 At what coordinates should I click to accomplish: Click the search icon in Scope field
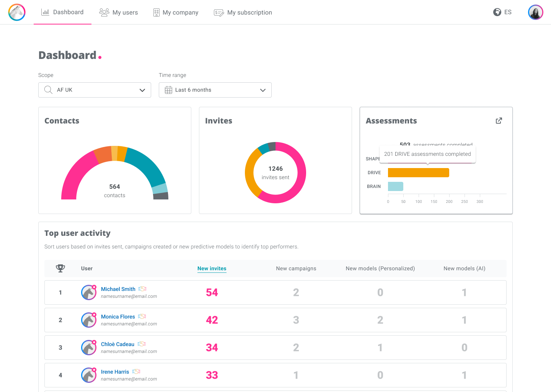click(x=48, y=90)
